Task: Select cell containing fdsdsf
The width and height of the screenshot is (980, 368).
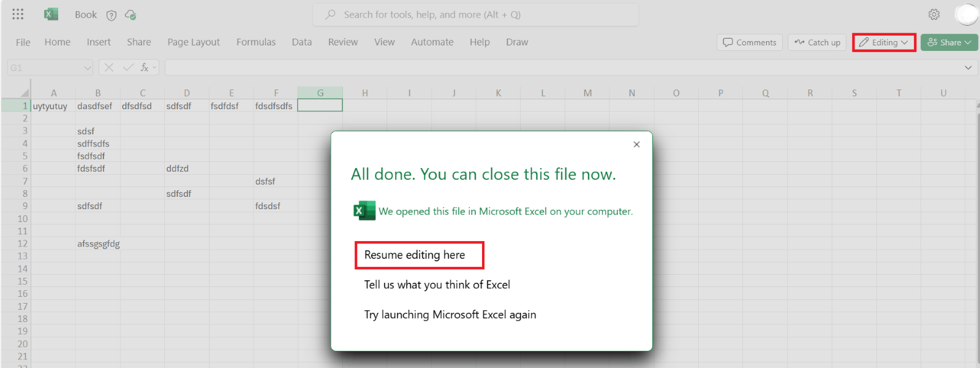Action: pos(276,206)
